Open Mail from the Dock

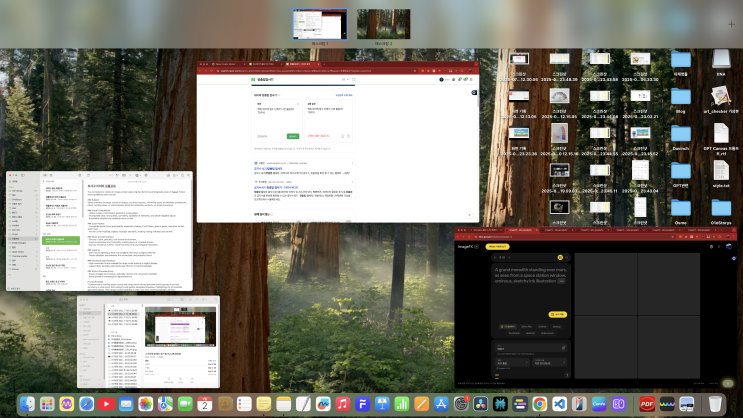[126, 404]
